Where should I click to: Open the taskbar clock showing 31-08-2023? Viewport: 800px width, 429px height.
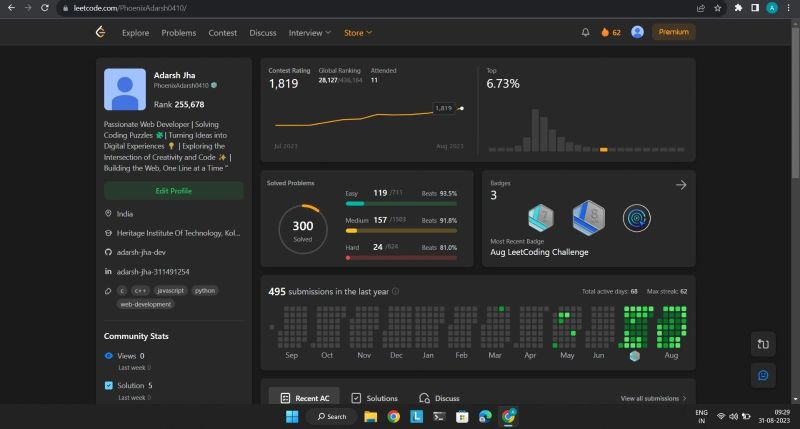pyautogui.click(x=774, y=416)
